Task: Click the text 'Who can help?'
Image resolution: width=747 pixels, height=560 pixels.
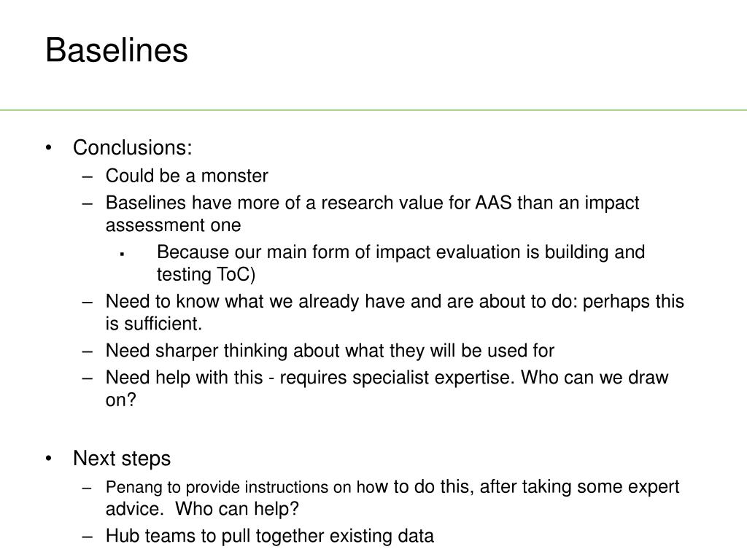Action: (x=237, y=509)
